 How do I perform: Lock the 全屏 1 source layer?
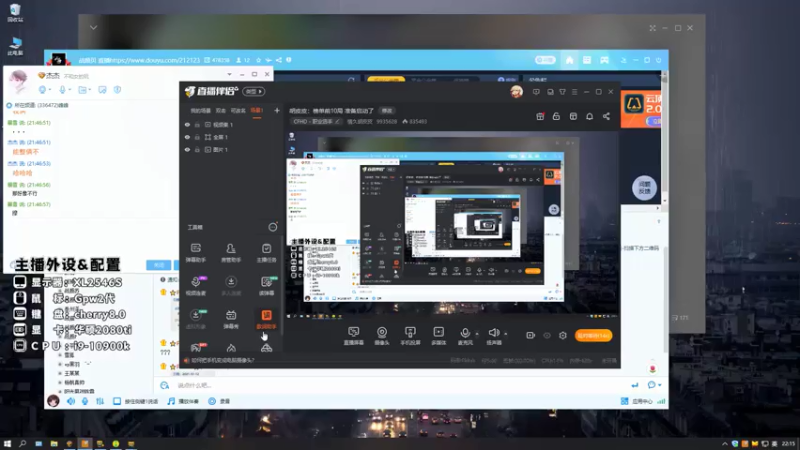pyautogui.click(x=197, y=137)
